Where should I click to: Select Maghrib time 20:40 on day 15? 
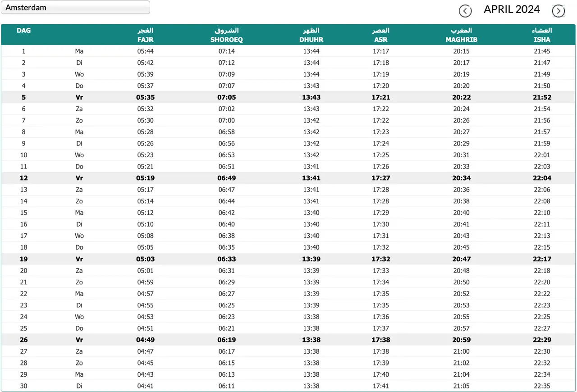pyautogui.click(x=462, y=213)
